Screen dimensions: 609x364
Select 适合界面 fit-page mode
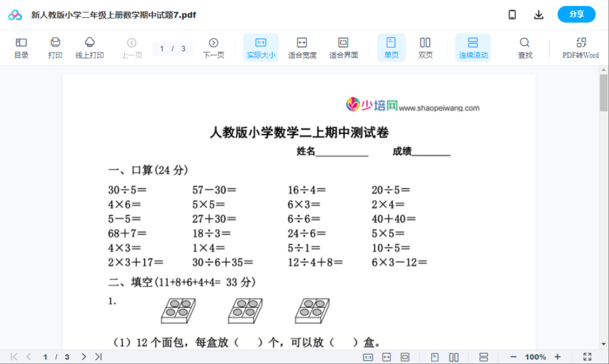point(343,47)
